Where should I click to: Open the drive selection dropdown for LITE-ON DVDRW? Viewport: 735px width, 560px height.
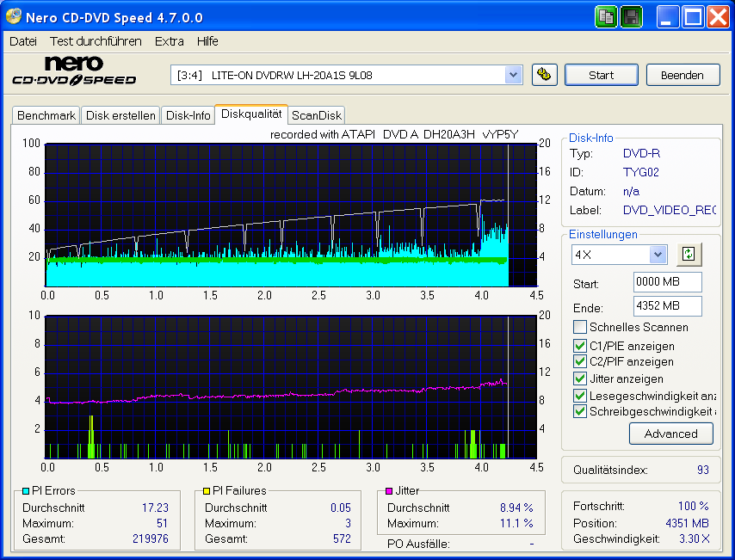[514, 75]
